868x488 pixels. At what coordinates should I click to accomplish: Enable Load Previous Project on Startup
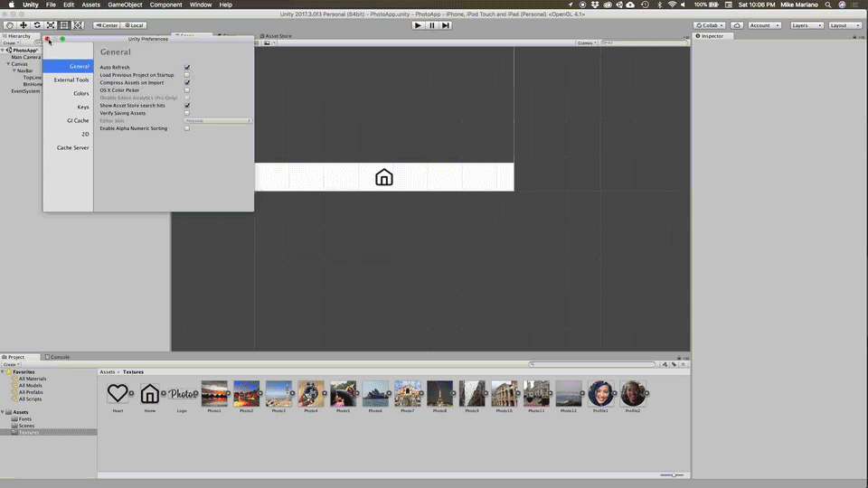[187, 75]
